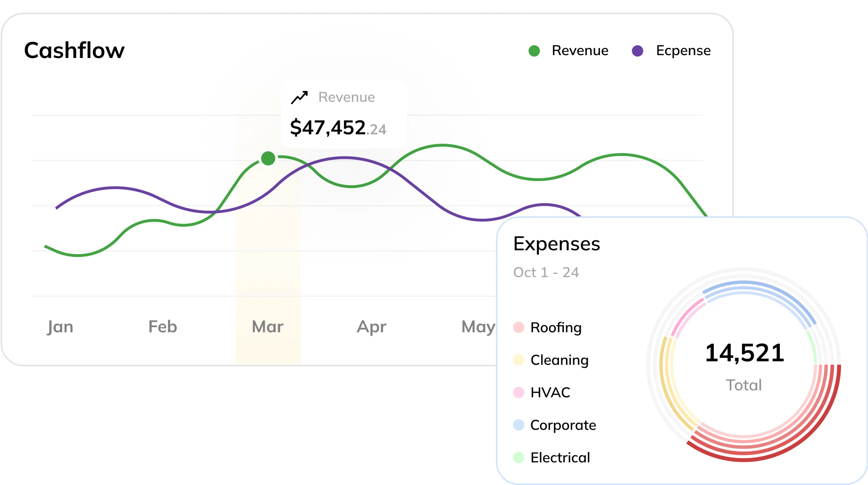Click the Electrical green legend swatch
The height and width of the screenshot is (485, 868).
point(518,457)
